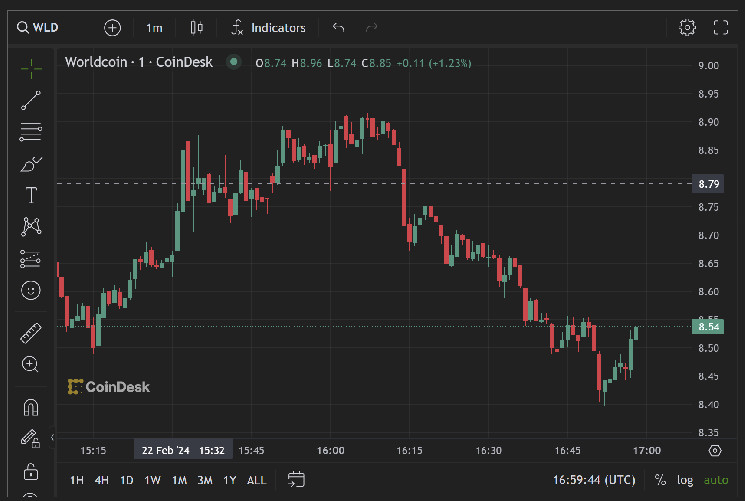Viewport: 745px width, 501px height.
Task: Select the text annotation tool
Action: pos(31,195)
